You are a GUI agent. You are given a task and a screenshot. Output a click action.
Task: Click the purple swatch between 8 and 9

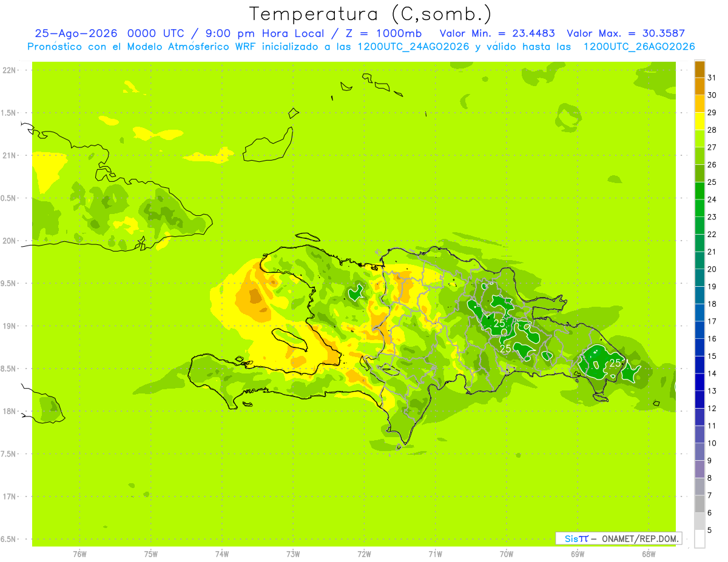(x=699, y=469)
